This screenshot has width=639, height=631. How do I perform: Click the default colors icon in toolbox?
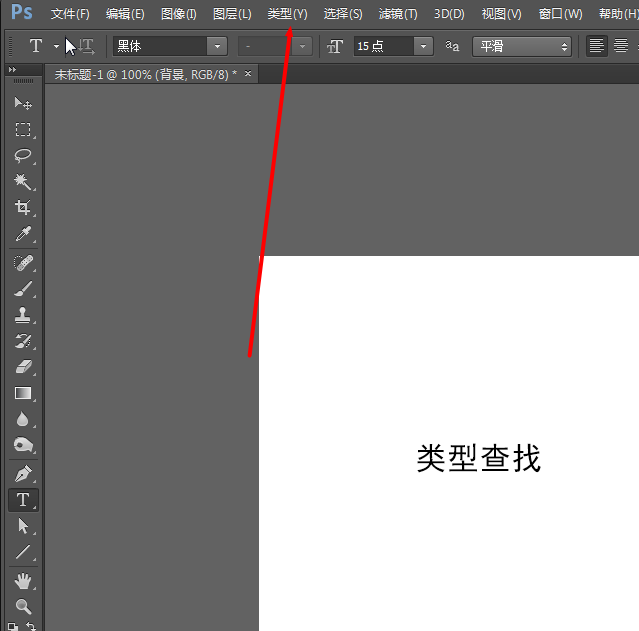[13, 627]
